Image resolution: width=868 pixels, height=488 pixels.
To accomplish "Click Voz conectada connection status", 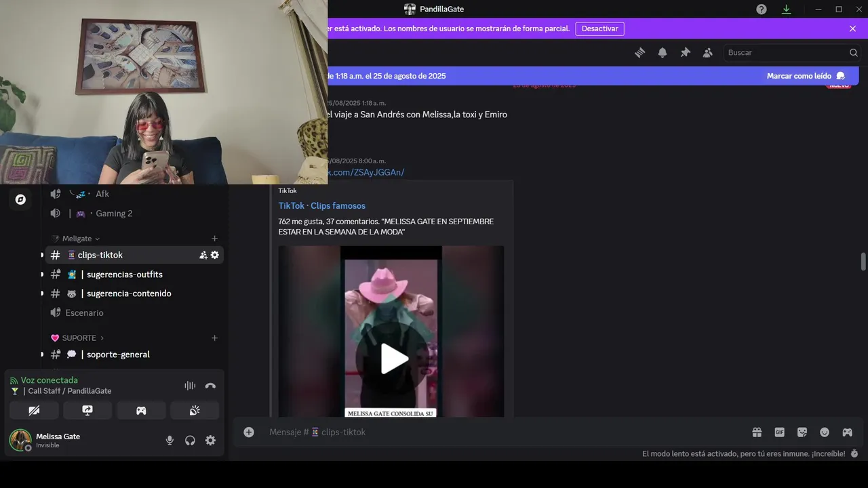I will point(49,380).
